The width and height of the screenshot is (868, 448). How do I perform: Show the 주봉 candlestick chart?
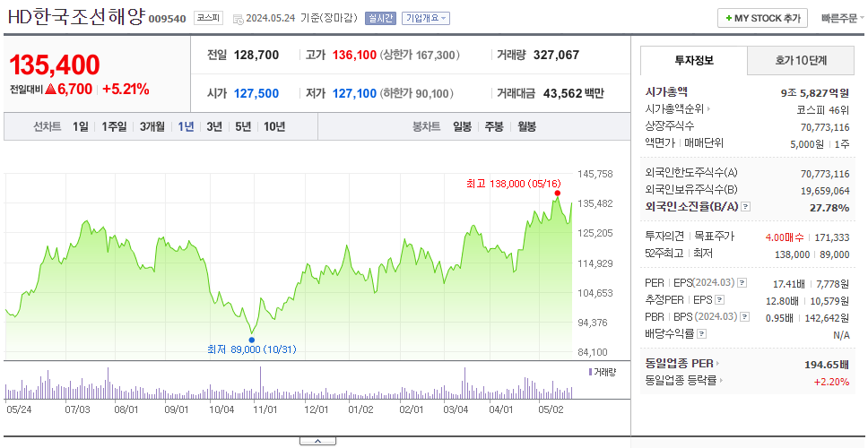(494, 126)
